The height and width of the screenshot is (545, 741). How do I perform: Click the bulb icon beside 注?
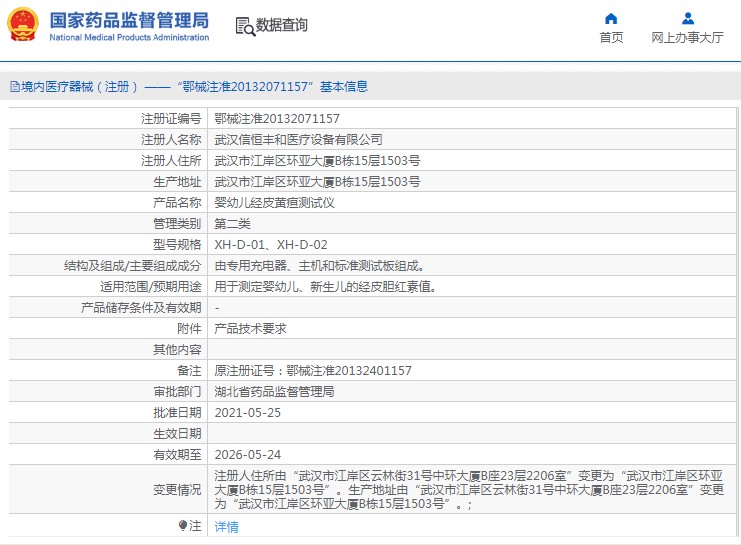(182, 526)
